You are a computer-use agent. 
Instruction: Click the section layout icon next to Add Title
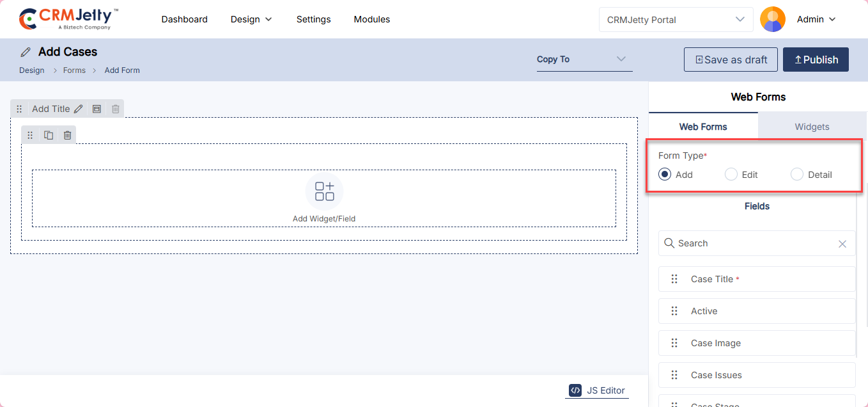(97, 109)
